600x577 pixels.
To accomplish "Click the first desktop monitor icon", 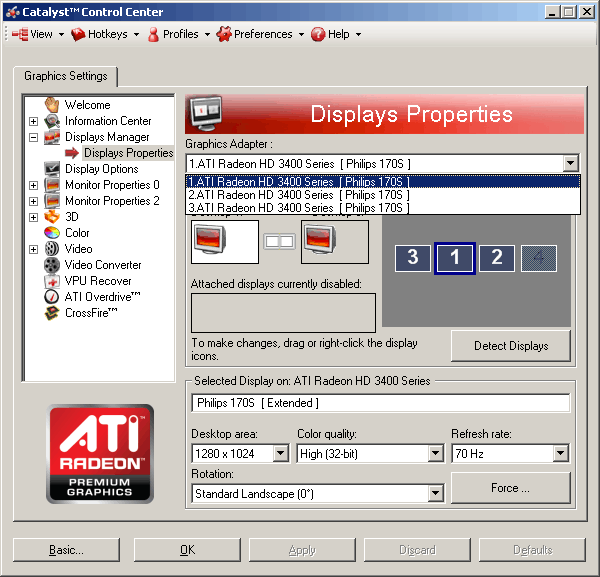I will tap(210, 239).
